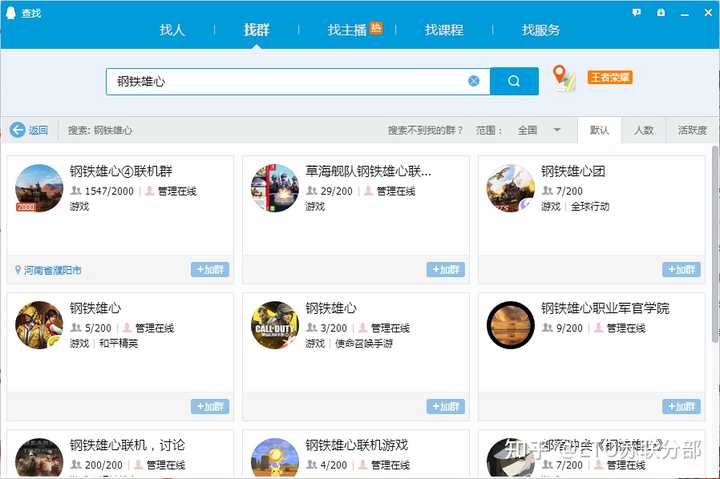Switch to the 找群 tab
The image size is (720, 479).
256,30
